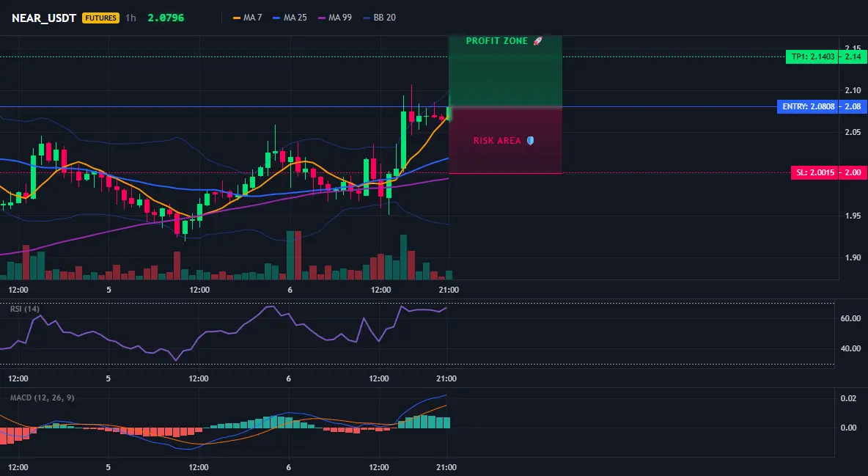Click the 0.00 MACD axis value
868x476 pixels.
(x=848, y=428)
